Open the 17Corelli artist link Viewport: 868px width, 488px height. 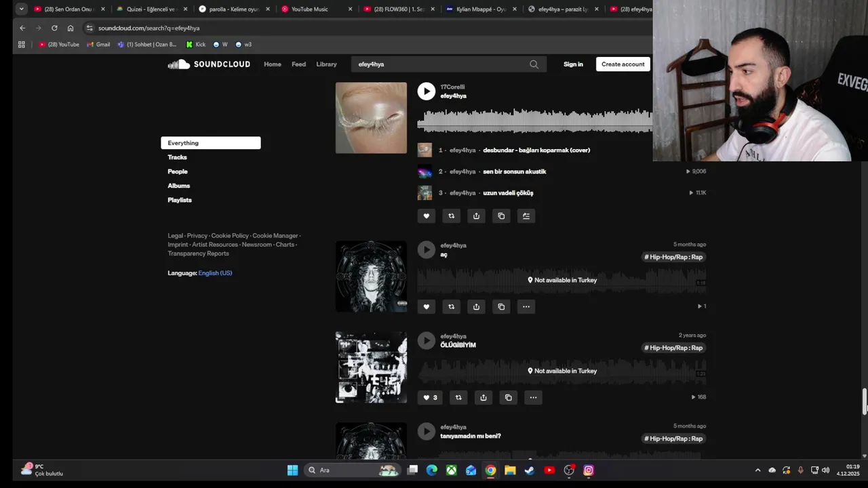click(x=452, y=87)
